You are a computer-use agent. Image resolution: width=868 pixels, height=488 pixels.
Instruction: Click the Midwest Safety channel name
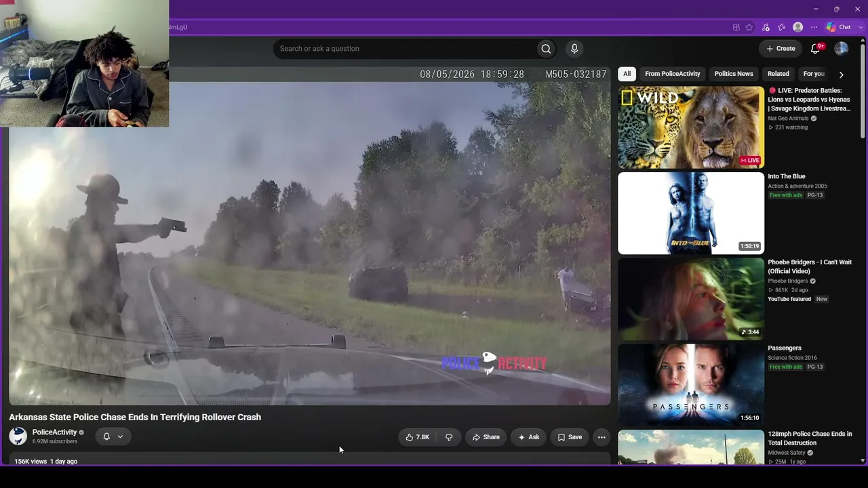click(x=786, y=453)
